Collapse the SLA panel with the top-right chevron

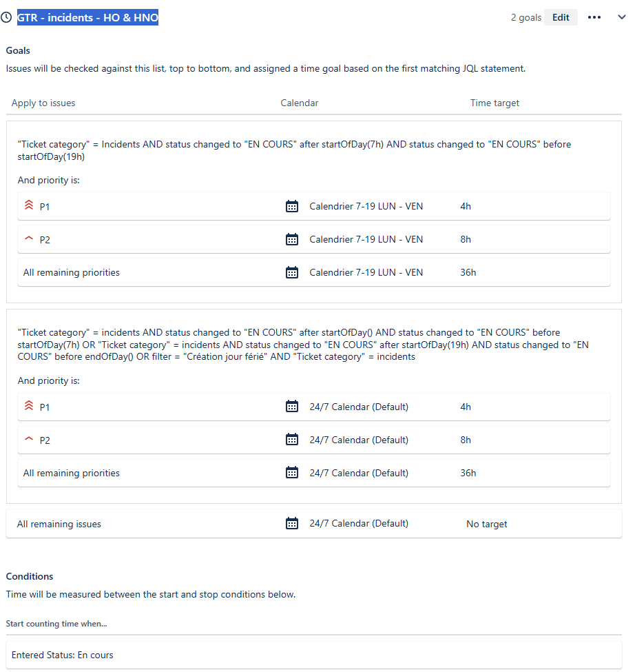[621, 17]
